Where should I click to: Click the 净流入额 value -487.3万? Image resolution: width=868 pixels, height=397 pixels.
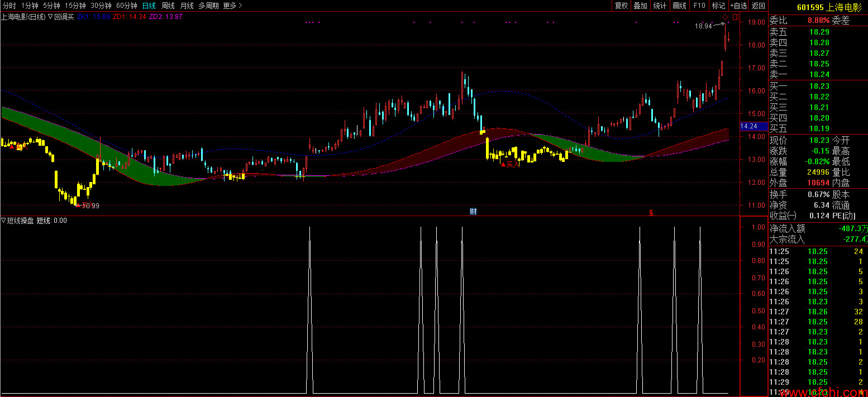(853, 229)
